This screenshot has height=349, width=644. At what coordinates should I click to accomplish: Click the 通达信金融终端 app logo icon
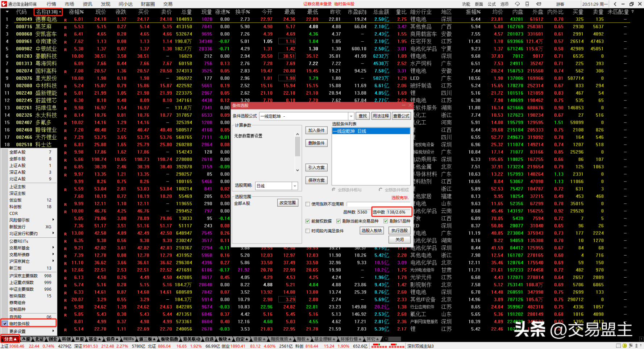[4, 4]
